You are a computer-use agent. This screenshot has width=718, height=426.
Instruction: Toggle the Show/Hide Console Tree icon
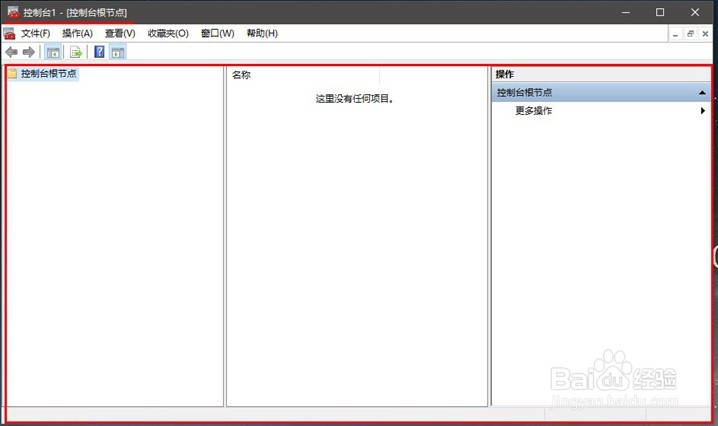(x=53, y=53)
